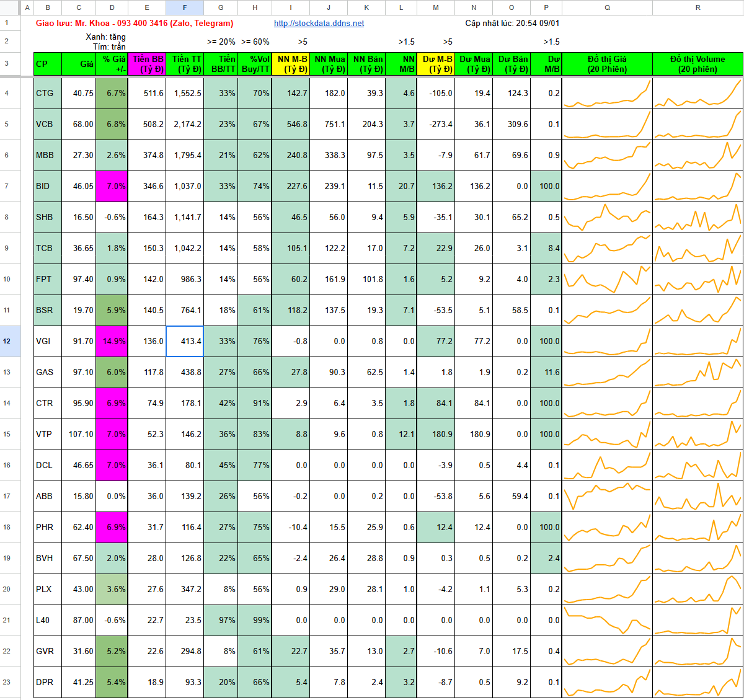
Task: Click SHB Tiền BB value 164.3
Action: click(x=147, y=217)
